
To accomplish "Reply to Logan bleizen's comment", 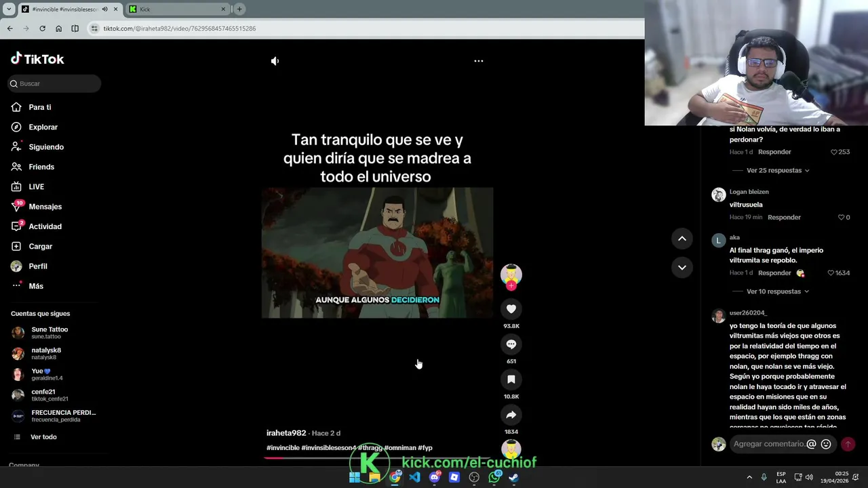I will 784,218.
